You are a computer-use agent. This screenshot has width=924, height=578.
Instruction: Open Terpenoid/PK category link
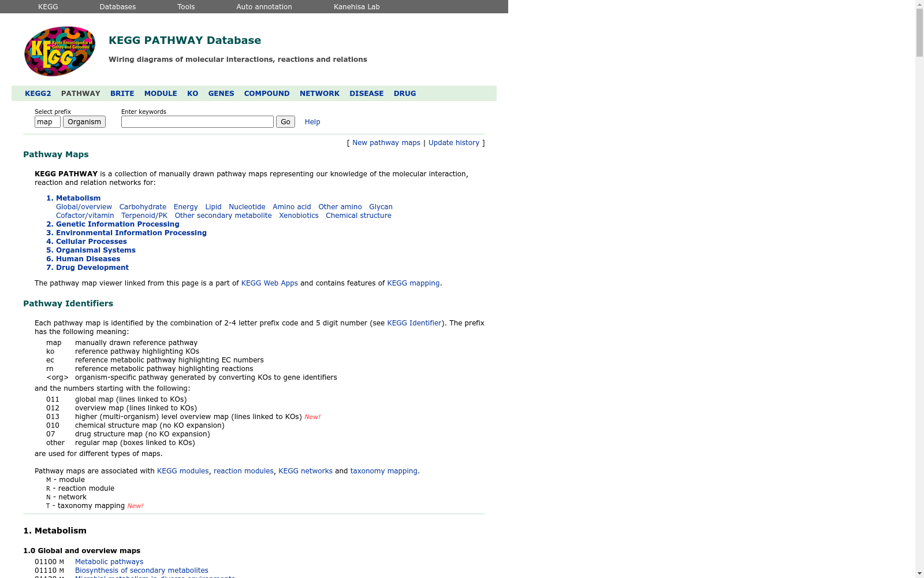[x=144, y=216]
